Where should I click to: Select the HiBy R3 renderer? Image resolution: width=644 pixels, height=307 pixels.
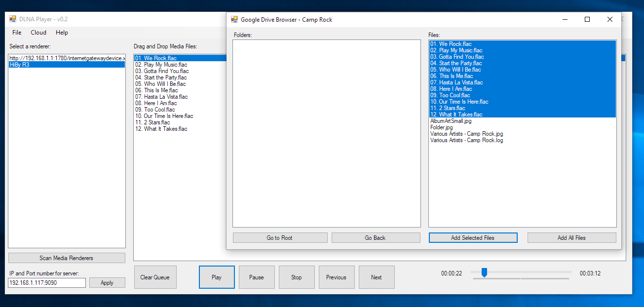click(x=67, y=65)
